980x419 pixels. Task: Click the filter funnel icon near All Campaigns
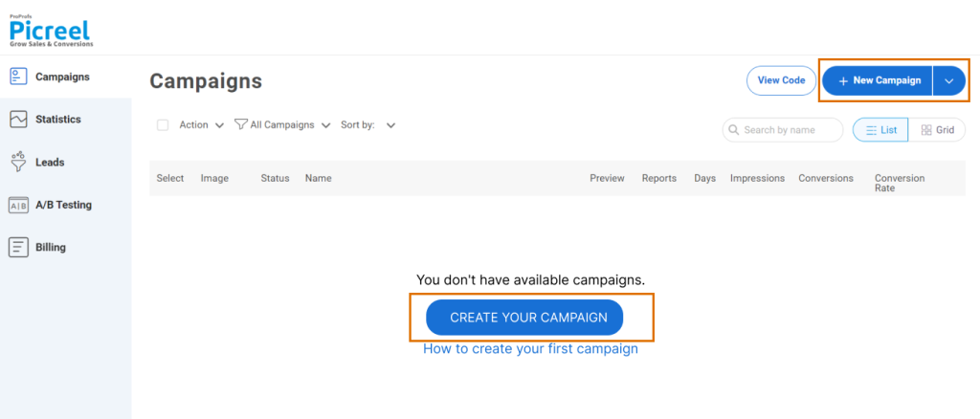click(241, 124)
